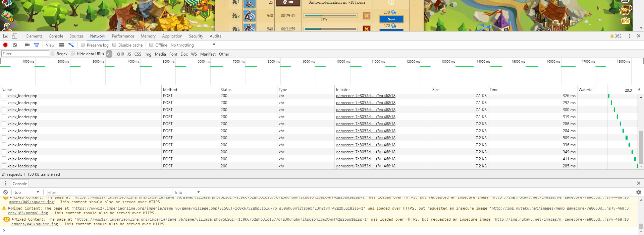Close the DevTools panel
644x235 pixels.
pyautogui.click(x=639, y=36)
